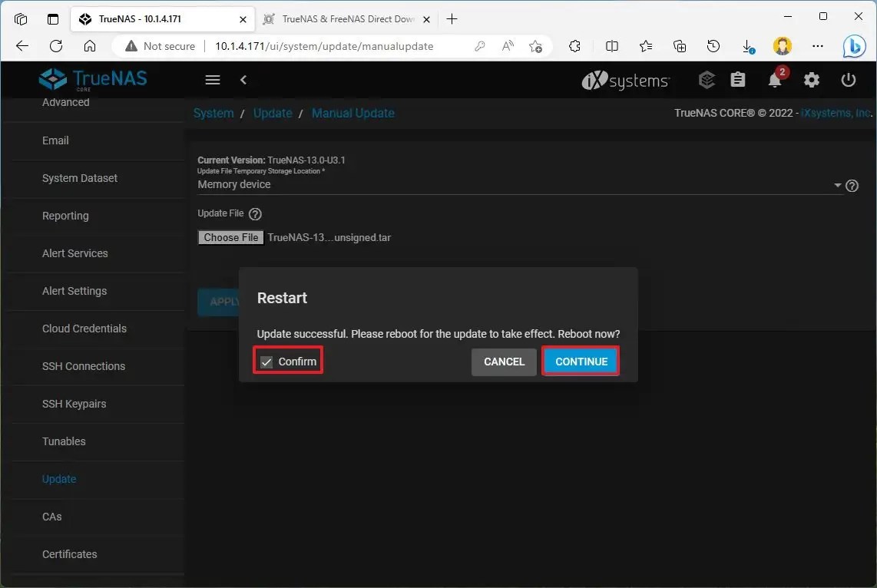Viewport: 877px width, 588px height.
Task: Collapse the navigation panel with the left chevron
Action: click(243, 80)
